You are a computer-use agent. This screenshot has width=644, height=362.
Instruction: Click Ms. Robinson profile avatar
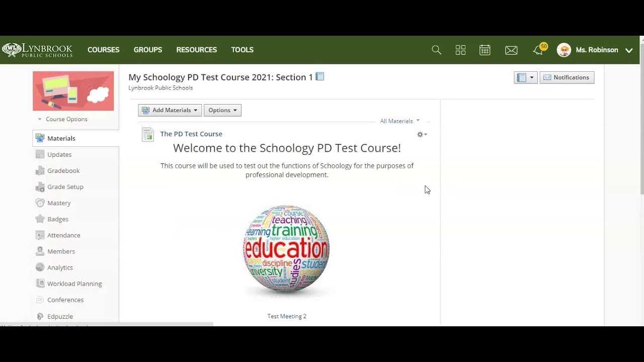click(564, 50)
